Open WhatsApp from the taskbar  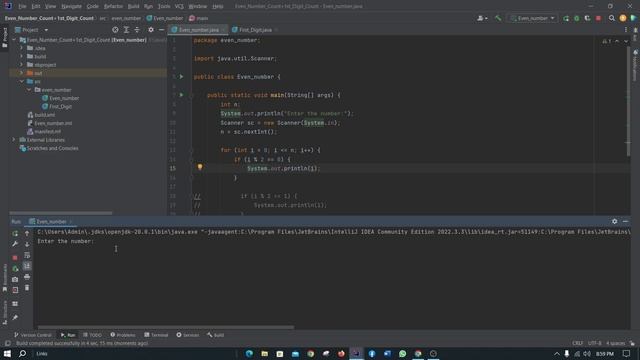[402, 353]
